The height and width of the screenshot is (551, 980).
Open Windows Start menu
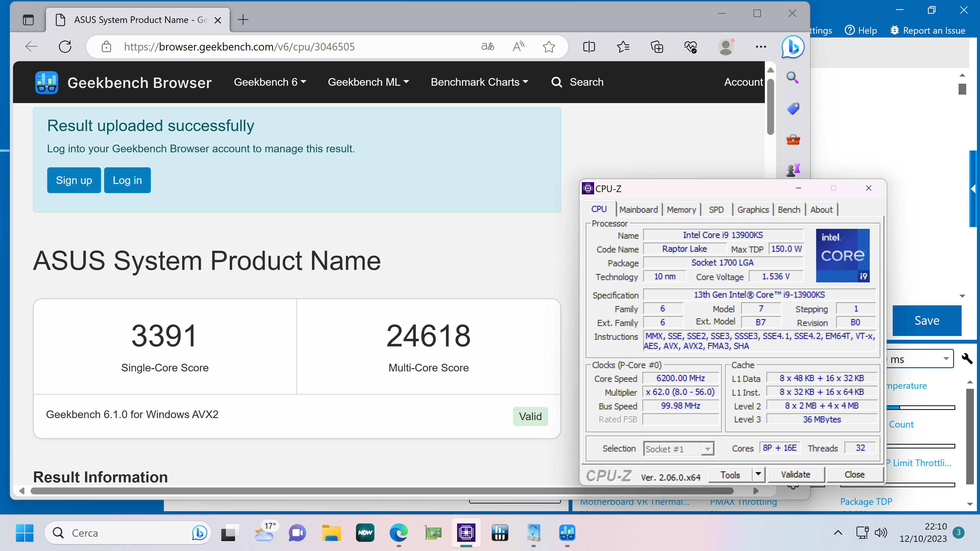click(x=25, y=532)
